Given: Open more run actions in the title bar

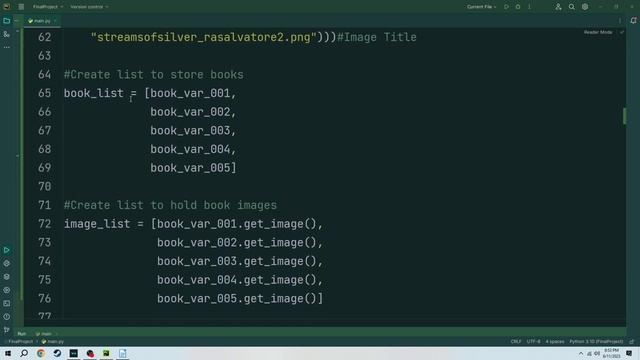Looking at the screenshot, I should [529, 7].
